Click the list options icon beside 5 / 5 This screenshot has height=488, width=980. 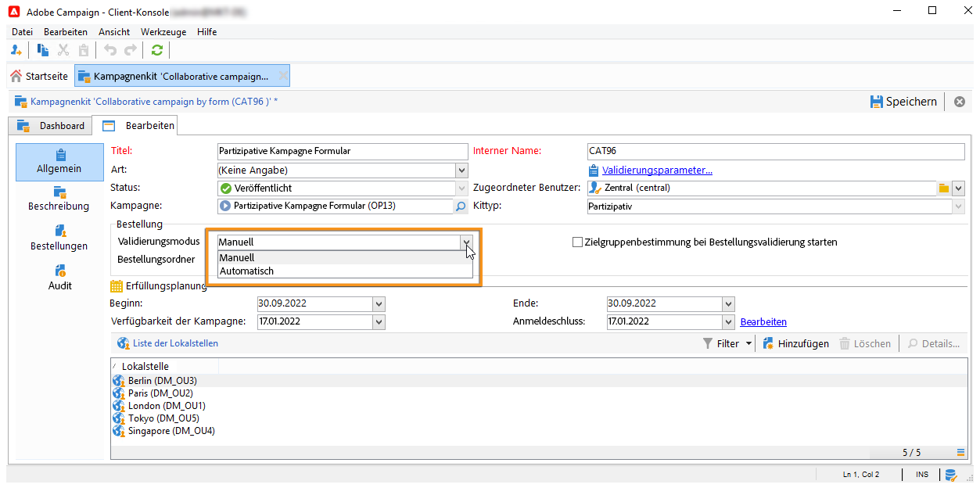960,453
